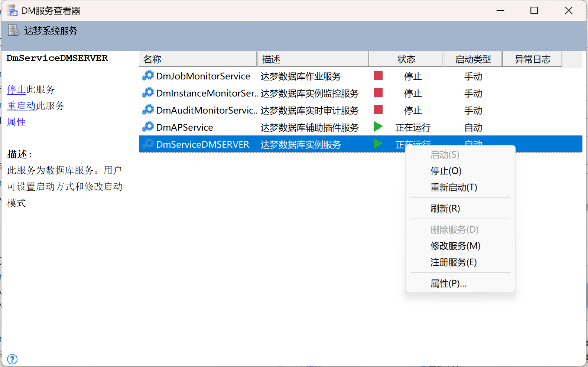This screenshot has height=367, width=588.
Task: Open help via the question mark icon
Action: pos(12,359)
